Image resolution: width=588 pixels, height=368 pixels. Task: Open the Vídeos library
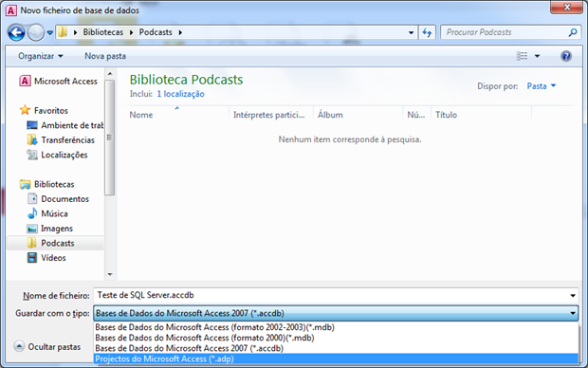tap(46, 258)
